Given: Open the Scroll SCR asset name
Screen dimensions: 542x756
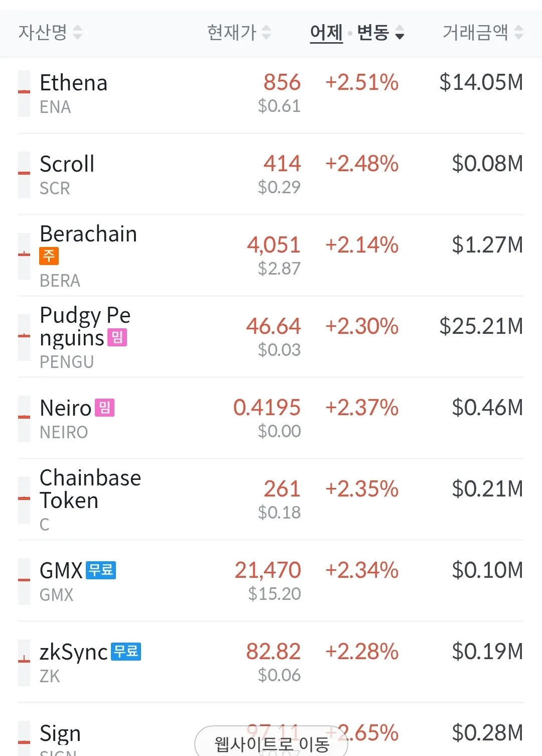Looking at the screenshot, I should 67,165.
